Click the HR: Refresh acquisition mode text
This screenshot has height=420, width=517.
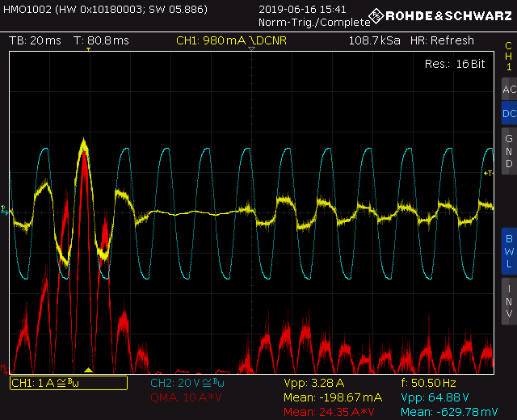pyautogui.click(x=442, y=40)
